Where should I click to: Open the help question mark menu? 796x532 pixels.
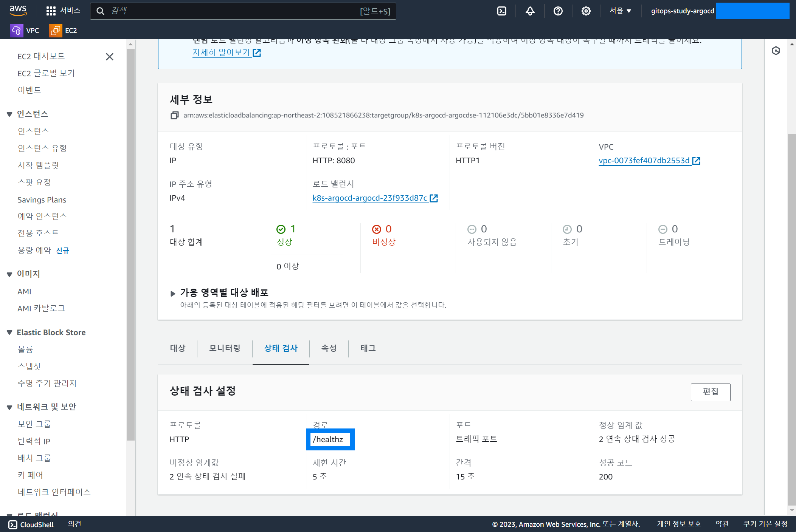(x=558, y=11)
